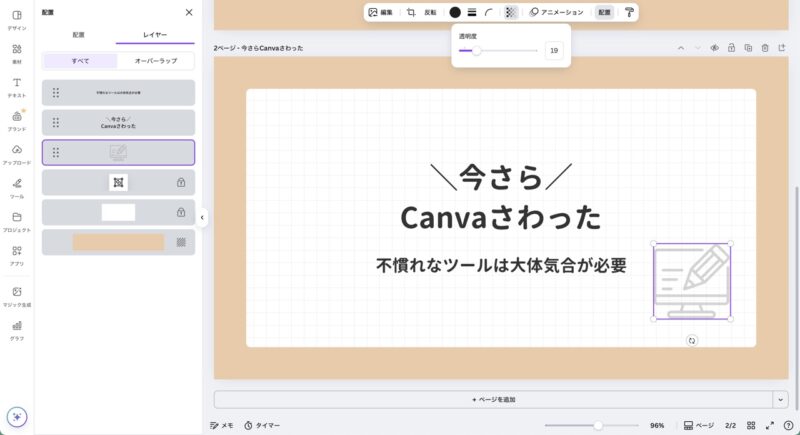This screenshot has width=800, height=435.
Task: Select the computer pencil graphic layer
Action: click(118, 152)
